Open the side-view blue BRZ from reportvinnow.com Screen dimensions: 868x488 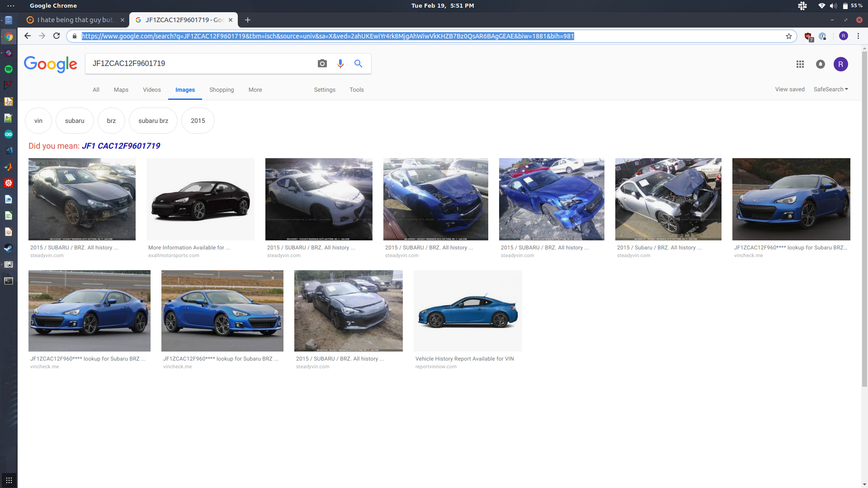click(468, 311)
